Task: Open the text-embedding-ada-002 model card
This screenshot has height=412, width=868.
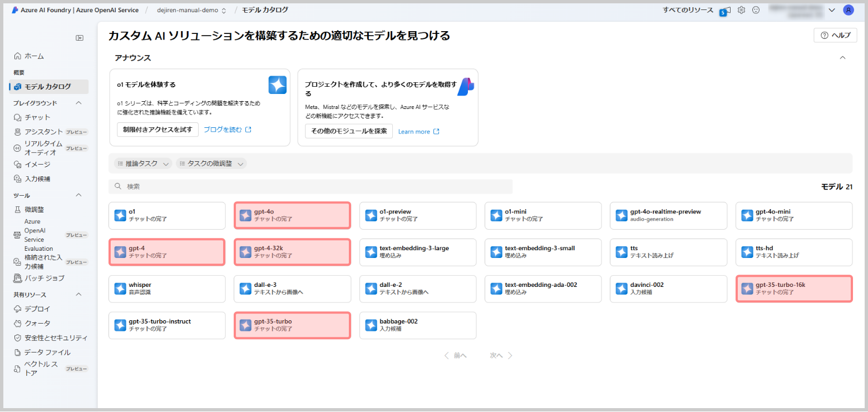Action: 543,289
